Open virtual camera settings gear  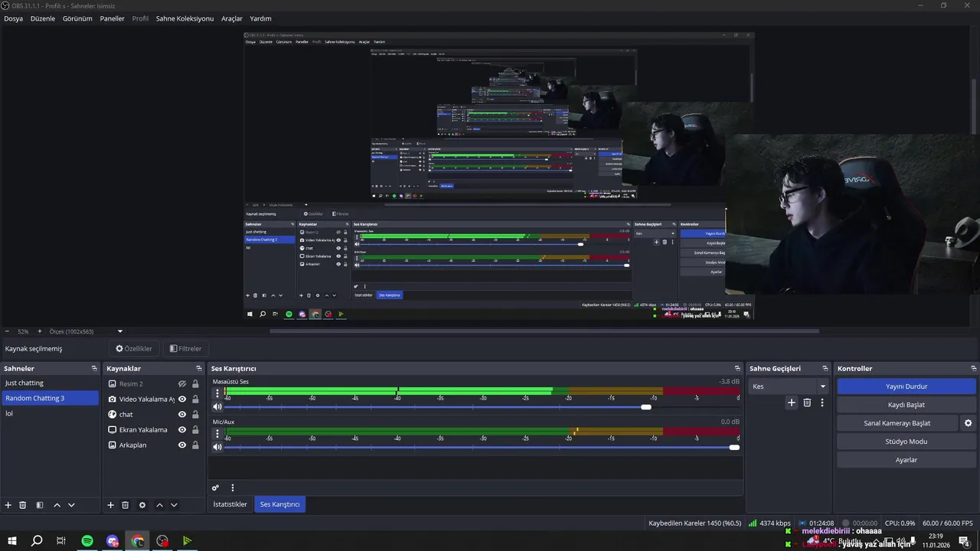(968, 423)
